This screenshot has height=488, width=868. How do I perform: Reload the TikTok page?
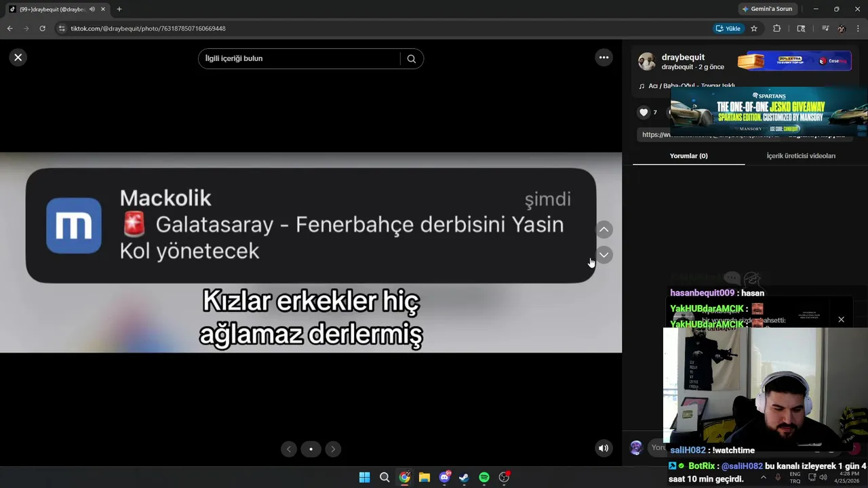coord(42,28)
